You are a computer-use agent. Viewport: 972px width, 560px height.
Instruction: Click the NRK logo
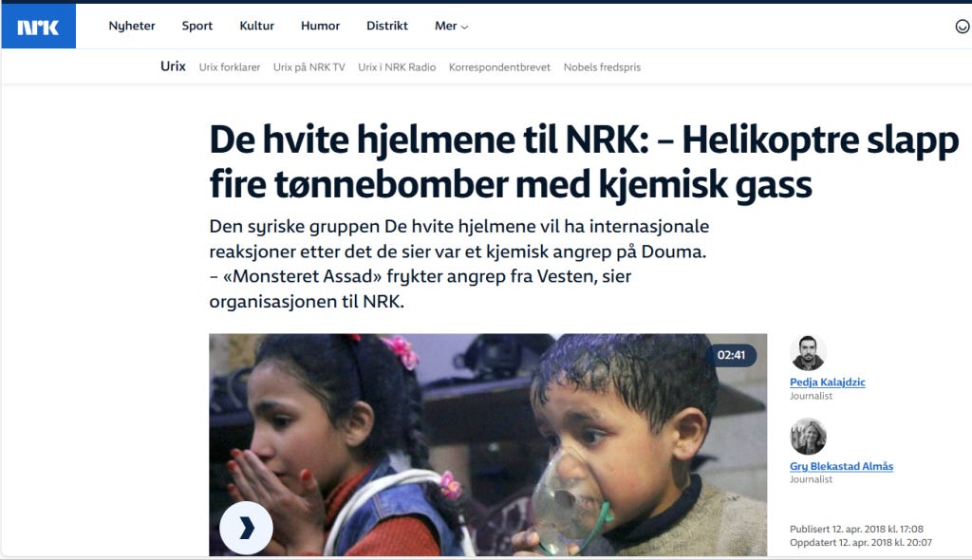coord(38,27)
